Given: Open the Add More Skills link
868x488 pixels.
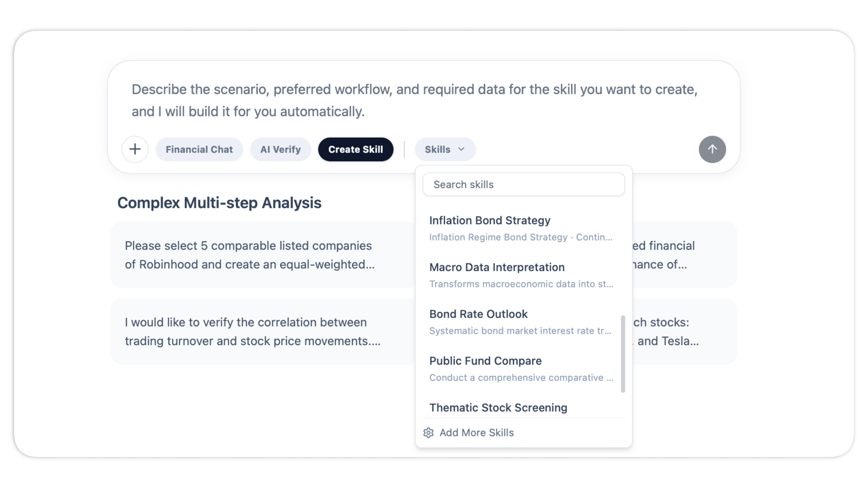Looking at the screenshot, I should (x=476, y=433).
